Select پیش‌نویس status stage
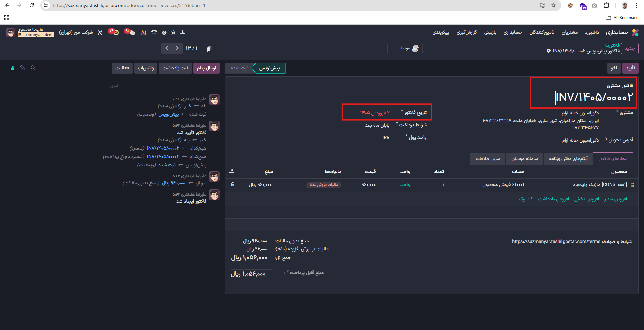The width and height of the screenshot is (644, 330). coord(269,68)
